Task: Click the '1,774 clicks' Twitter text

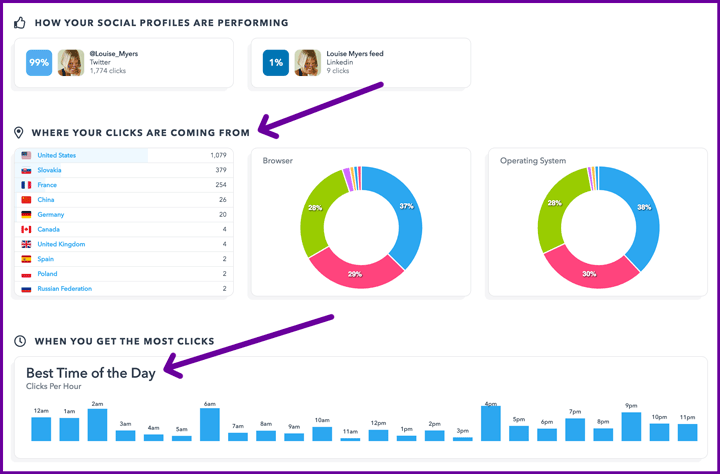Action: coord(108,71)
